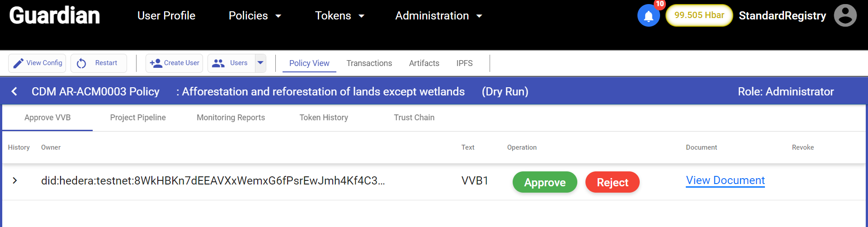Click the notification bell icon

coord(648,16)
